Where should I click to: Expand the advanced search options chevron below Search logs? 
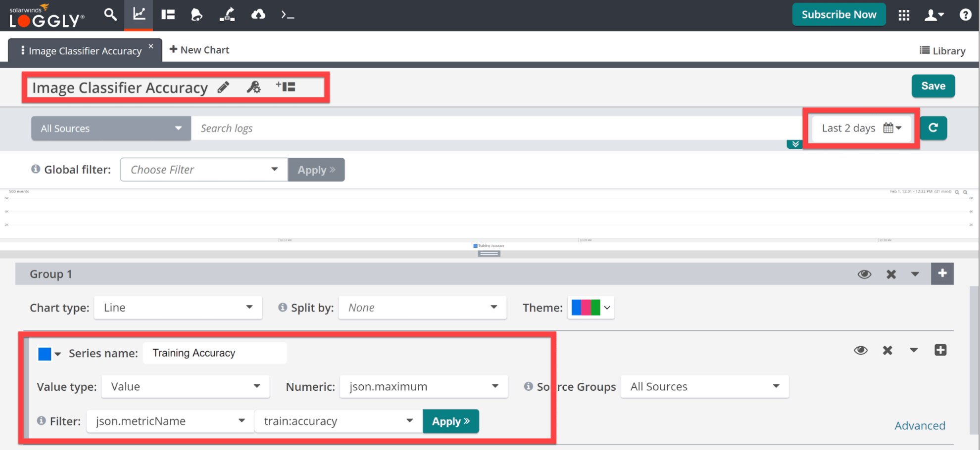[x=794, y=144]
